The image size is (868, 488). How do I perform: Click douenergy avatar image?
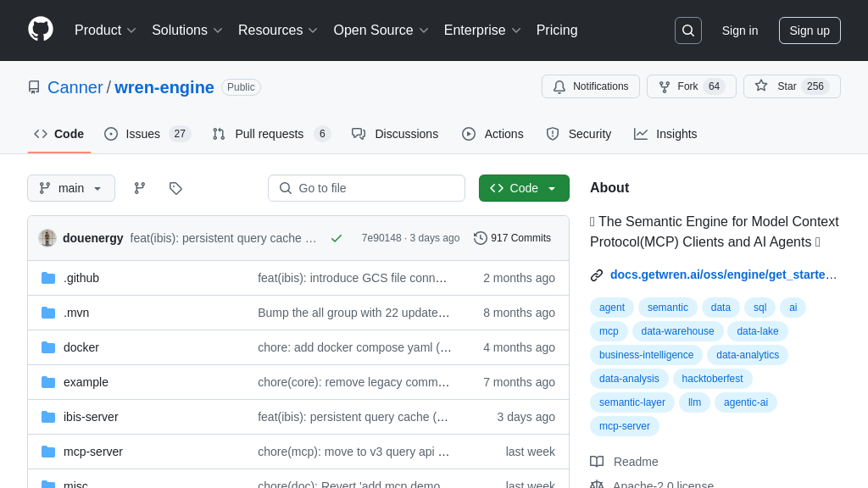point(47,238)
